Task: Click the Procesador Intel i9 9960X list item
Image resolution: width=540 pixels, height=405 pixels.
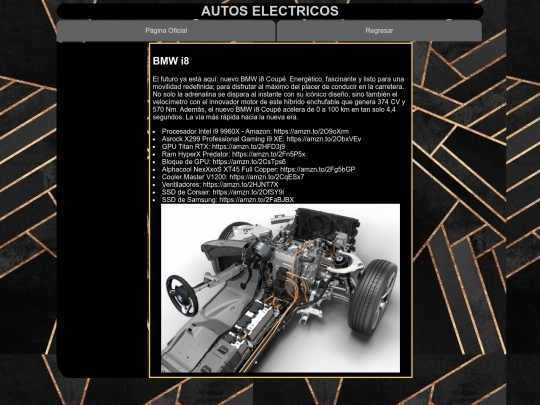Action: click(255, 132)
